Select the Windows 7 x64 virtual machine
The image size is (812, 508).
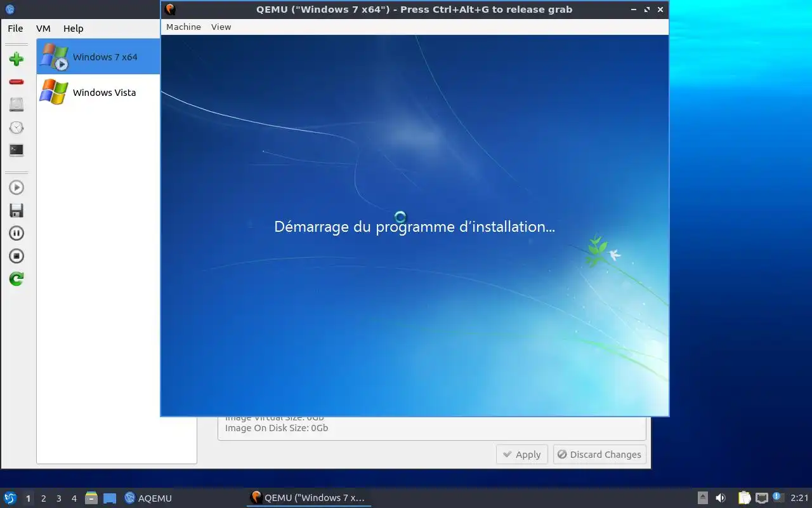pos(98,57)
